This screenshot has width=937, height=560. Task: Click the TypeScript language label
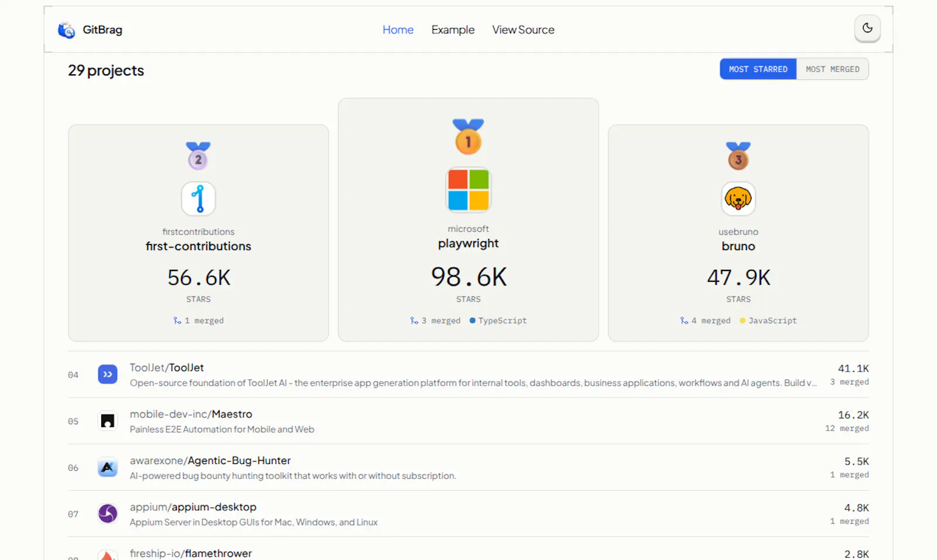(502, 321)
